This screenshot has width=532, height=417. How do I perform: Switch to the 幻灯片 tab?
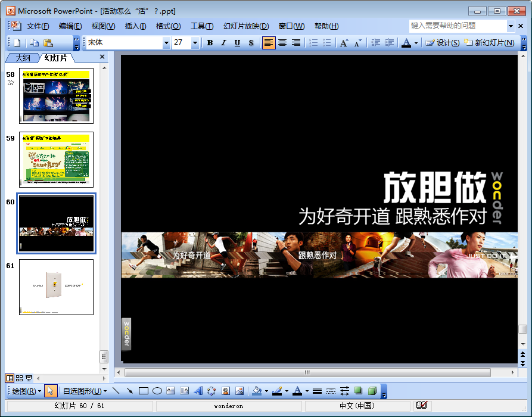[56, 58]
